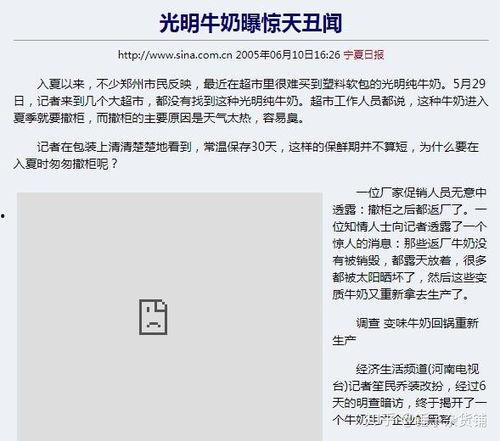This screenshot has width=500, height=441.
Task: Click the text 容易臭 in the first paragraph
Action: [x=281, y=118]
